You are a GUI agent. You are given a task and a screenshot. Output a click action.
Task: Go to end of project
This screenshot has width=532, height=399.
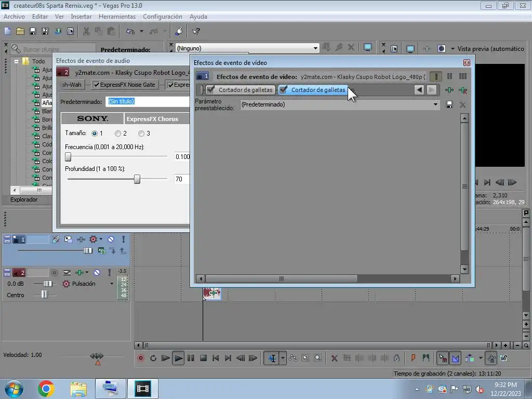[228, 358]
